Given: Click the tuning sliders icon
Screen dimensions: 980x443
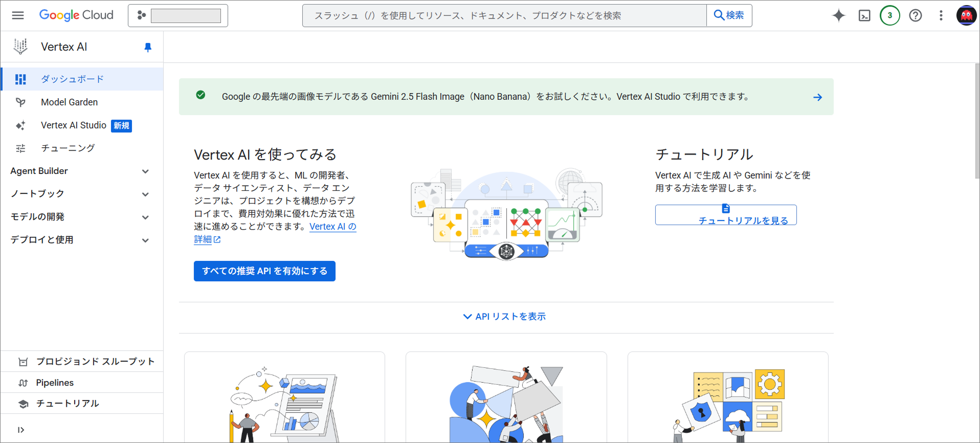Looking at the screenshot, I should tap(20, 148).
